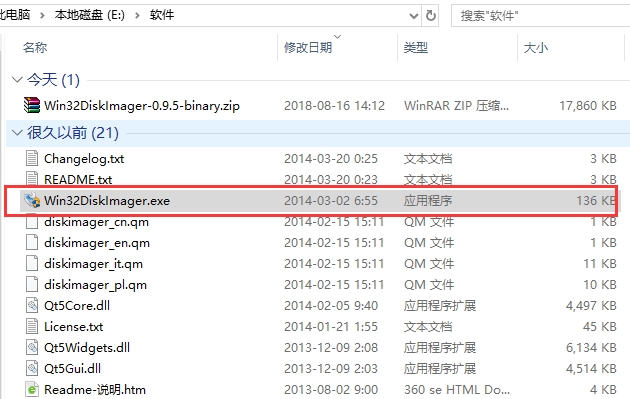Click the WinRAR icon of Win32DiskImager-0.9.5-binary.zip
The image size is (630, 399).
coord(32,105)
